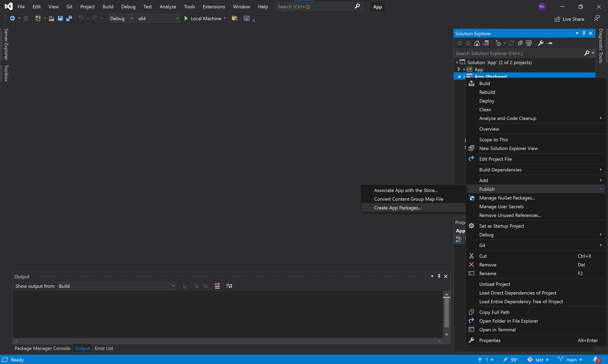Click the Solution Explorer search magnifier icon

pyautogui.click(x=587, y=53)
